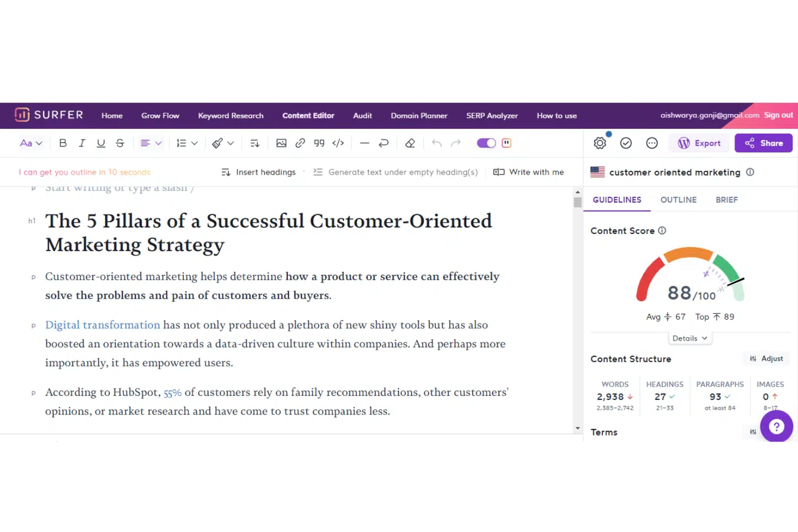Open SERP Analyzer
The width and height of the screenshot is (798, 532).
point(492,115)
